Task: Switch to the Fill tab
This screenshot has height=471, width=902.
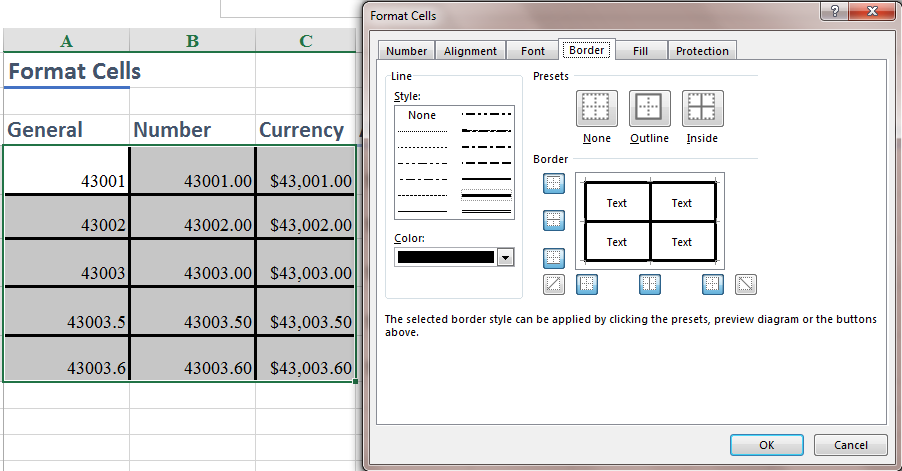Action: click(640, 51)
